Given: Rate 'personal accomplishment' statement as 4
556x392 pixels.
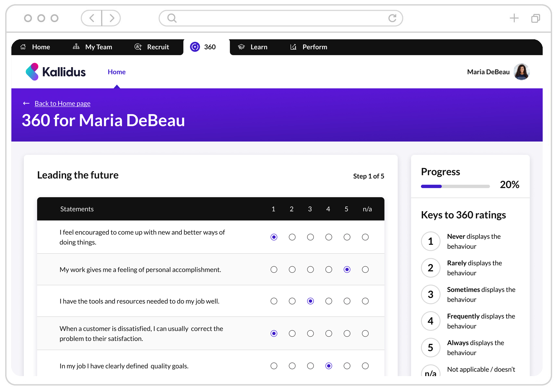Looking at the screenshot, I should click(329, 270).
